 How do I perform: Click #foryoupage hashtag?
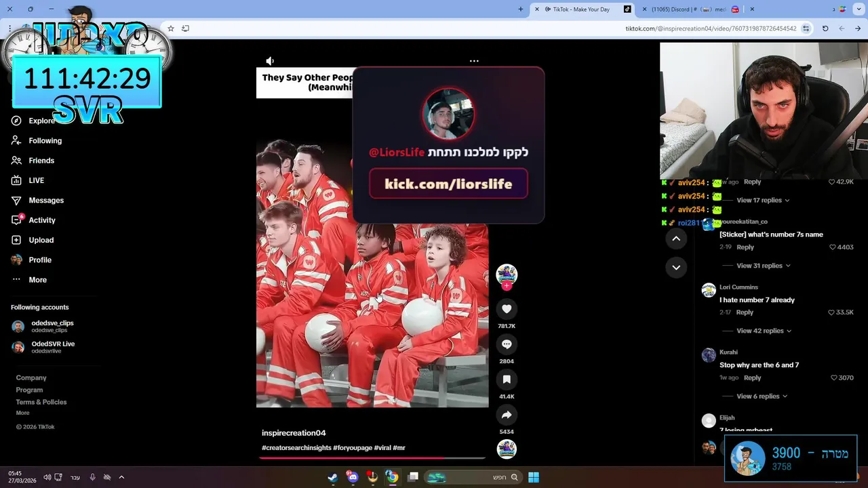click(x=352, y=448)
